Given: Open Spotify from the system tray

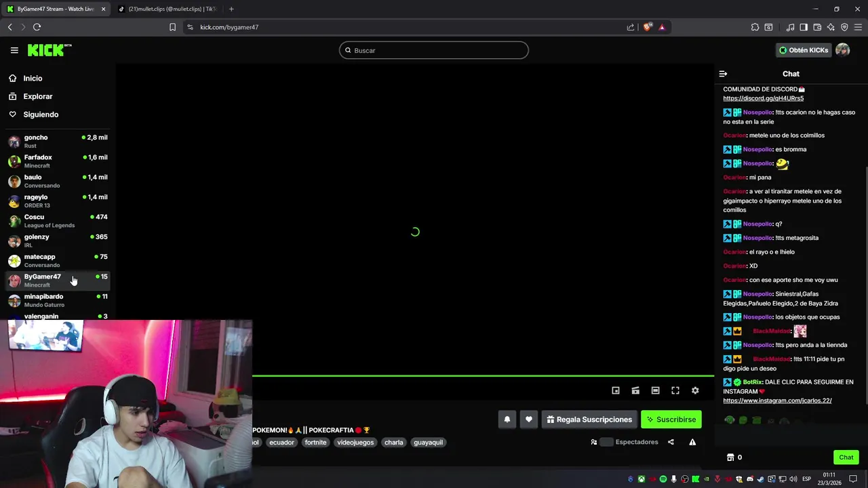Looking at the screenshot, I should [663, 479].
